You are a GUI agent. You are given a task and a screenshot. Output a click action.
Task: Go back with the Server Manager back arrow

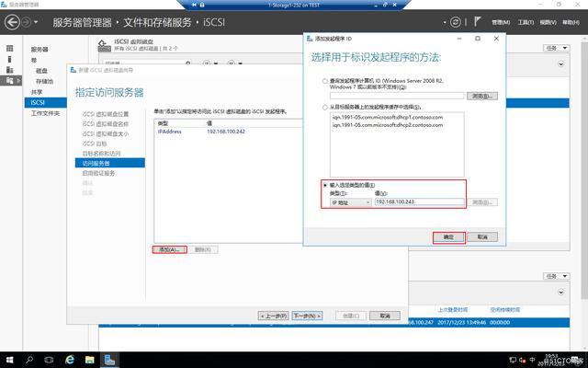click(12, 22)
